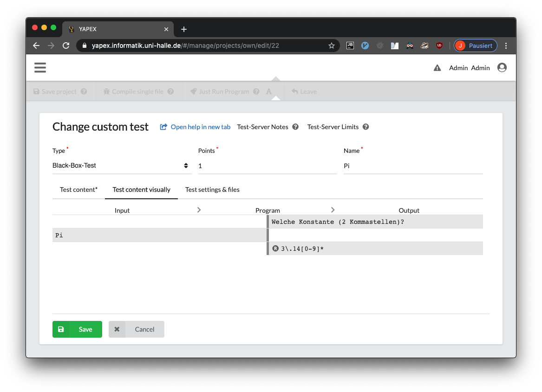Edit the Name field containing Pi
Image resolution: width=542 pixels, height=392 pixels.
412,166
